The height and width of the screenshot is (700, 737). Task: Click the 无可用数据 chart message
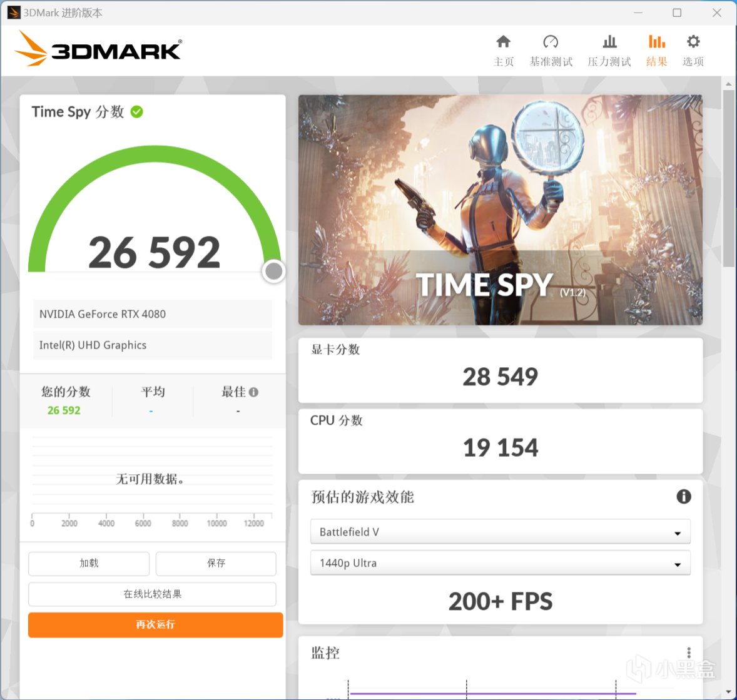tap(150, 479)
